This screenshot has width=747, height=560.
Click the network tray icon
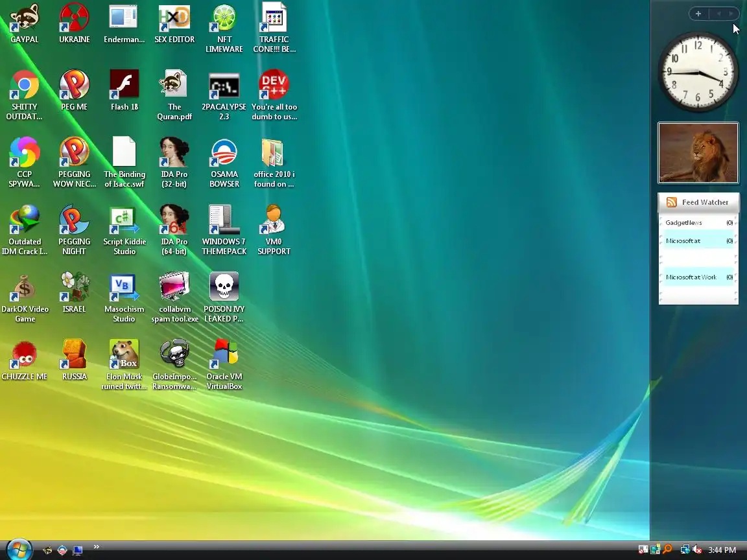pos(685,550)
